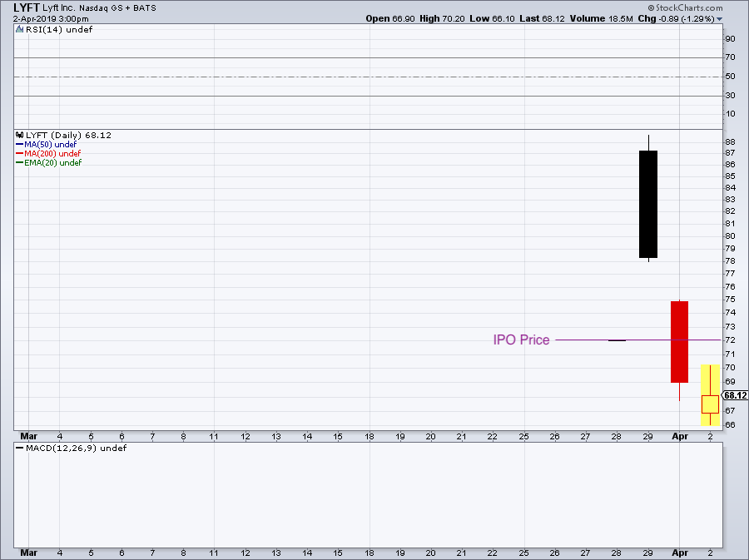Click the 'High 70.20' value
Screen dimensions: 749x560
442,18
